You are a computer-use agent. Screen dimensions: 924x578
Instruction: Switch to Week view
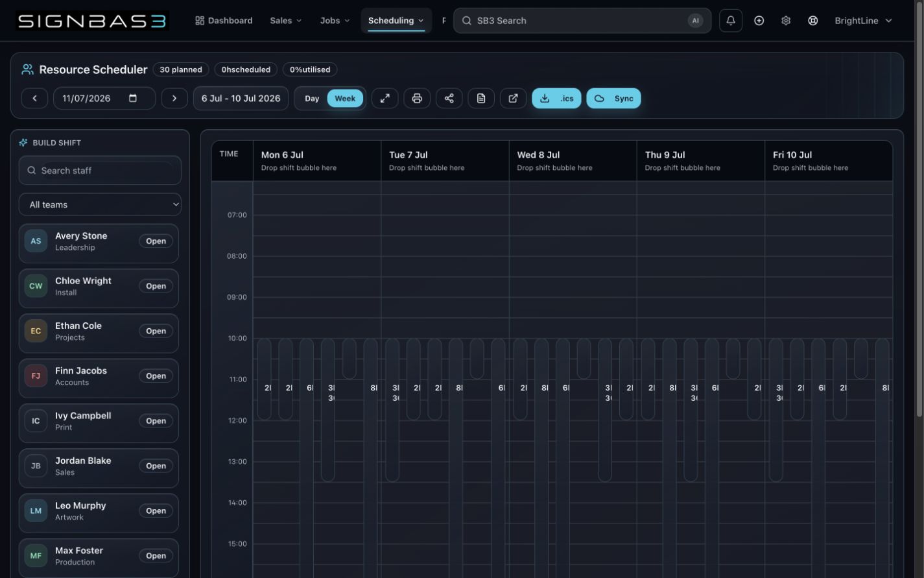[x=345, y=98]
